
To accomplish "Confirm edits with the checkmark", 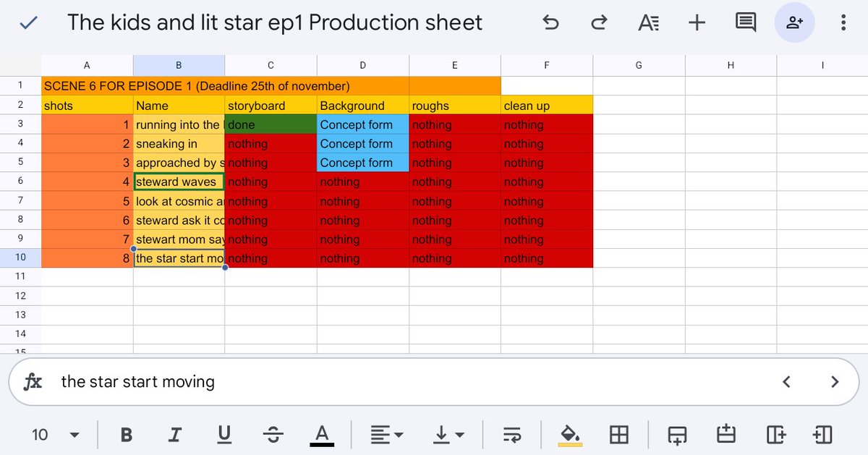I will [30, 22].
